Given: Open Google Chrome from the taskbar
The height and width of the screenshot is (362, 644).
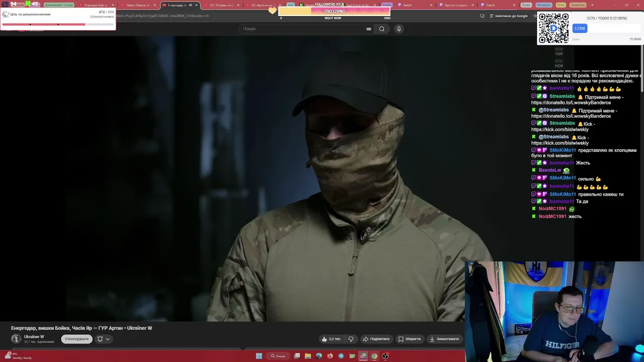Looking at the screenshot, I should (374, 356).
